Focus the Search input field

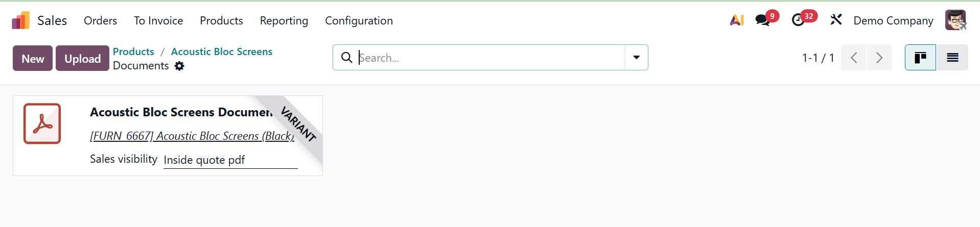(491, 58)
